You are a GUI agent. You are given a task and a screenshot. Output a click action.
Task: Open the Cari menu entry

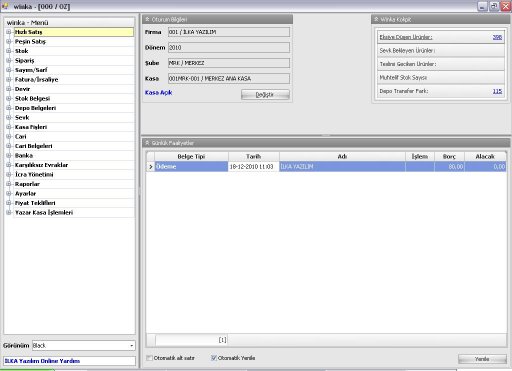(20, 137)
